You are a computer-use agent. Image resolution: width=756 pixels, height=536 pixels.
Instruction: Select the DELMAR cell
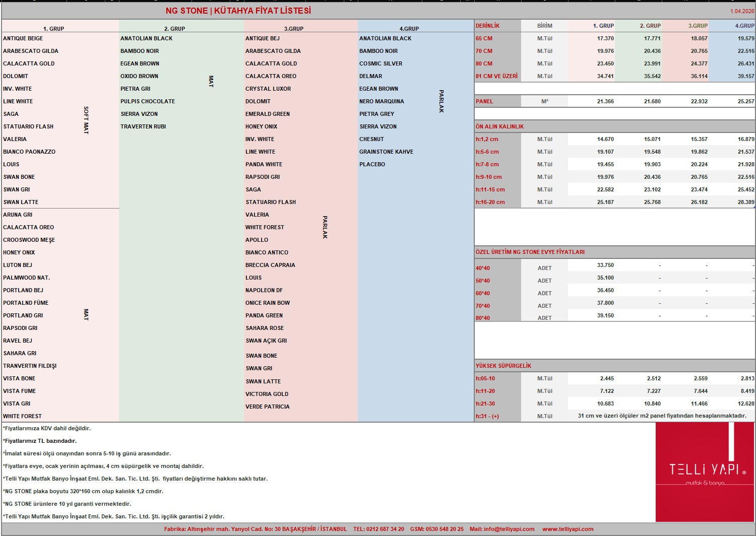click(371, 76)
